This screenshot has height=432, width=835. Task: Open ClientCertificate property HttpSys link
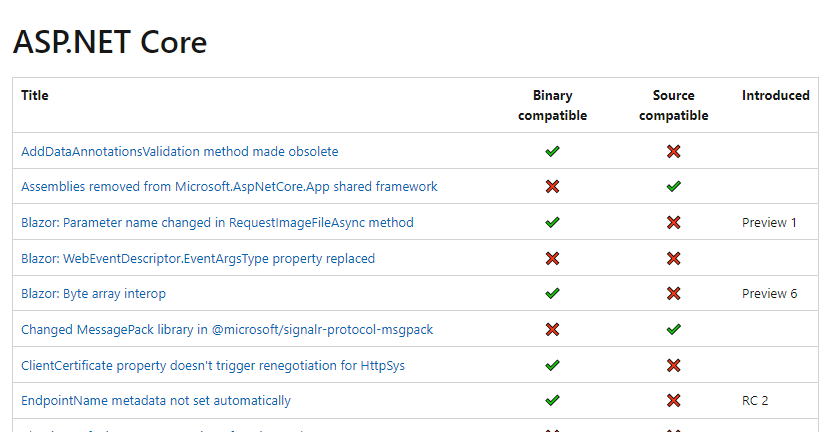pyautogui.click(x=213, y=365)
